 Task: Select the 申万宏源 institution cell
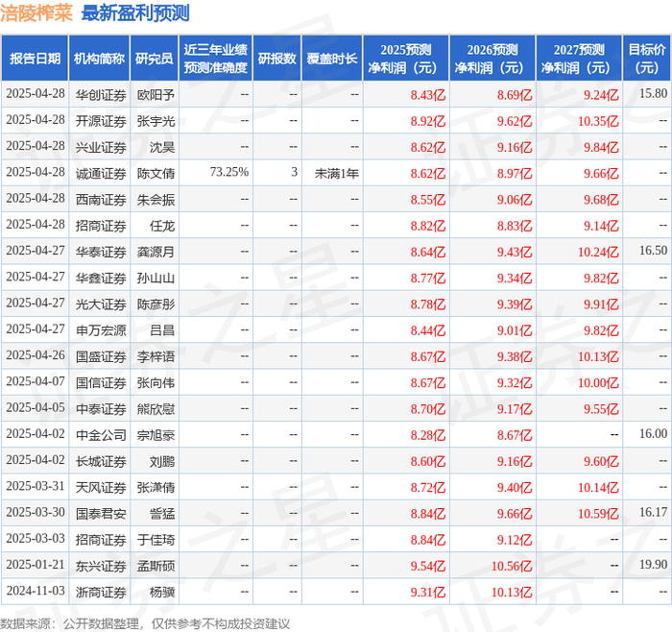tap(101, 330)
